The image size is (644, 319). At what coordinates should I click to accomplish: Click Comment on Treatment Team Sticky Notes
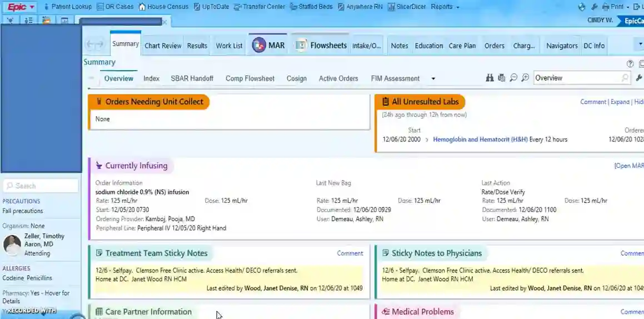click(350, 253)
